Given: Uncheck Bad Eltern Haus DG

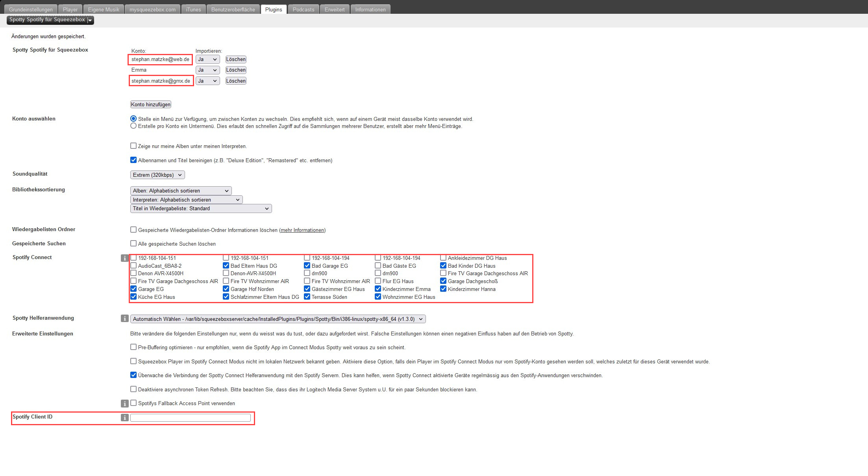Looking at the screenshot, I should [x=226, y=265].
